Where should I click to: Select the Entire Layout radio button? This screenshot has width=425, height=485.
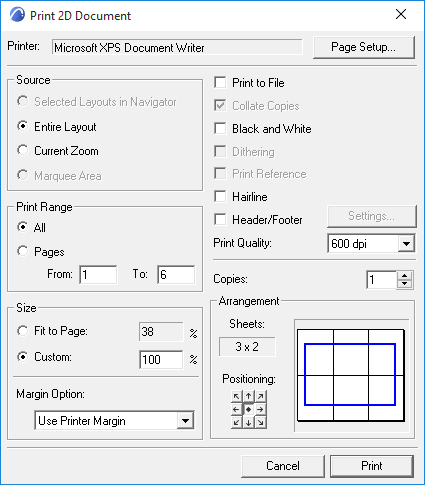click(23, 126)
